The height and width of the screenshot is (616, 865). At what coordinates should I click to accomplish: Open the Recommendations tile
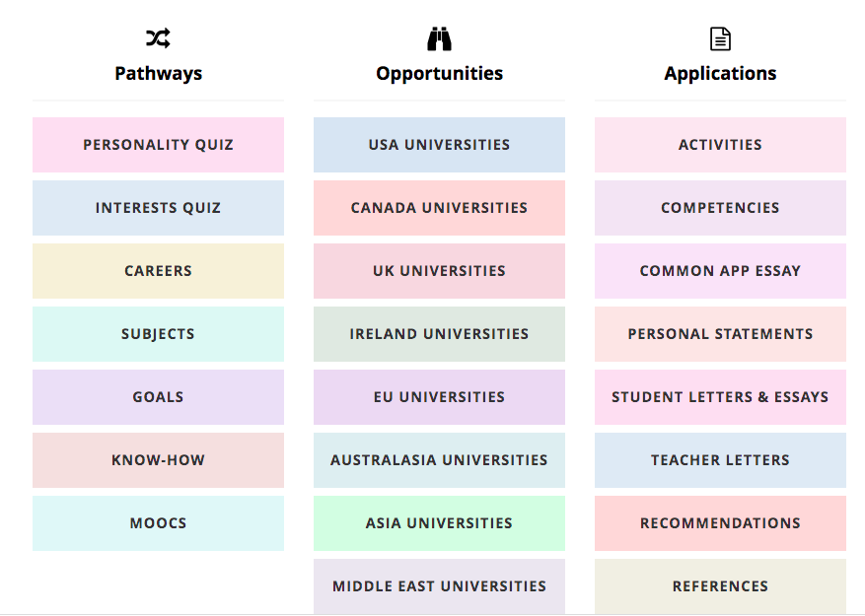[720, 523]
